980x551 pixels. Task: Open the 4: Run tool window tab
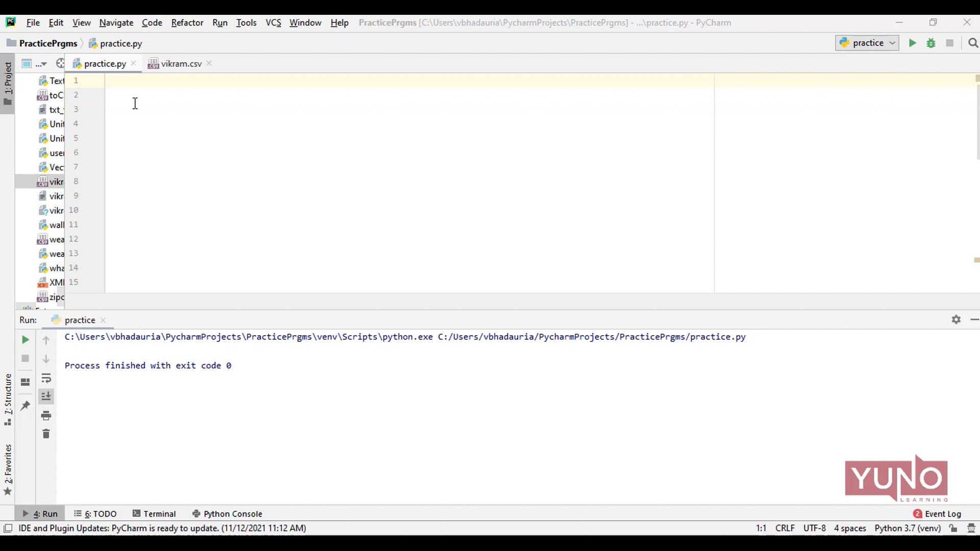tap(40, 514)
